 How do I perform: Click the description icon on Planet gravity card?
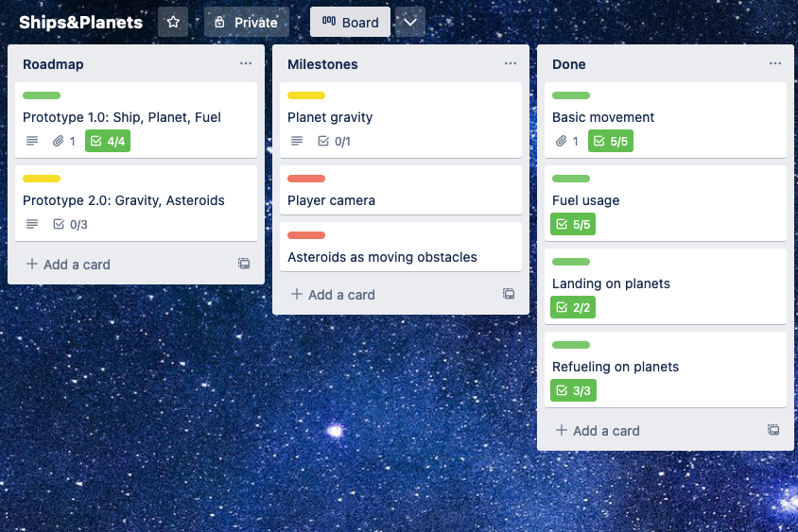[x=297, y=141]
